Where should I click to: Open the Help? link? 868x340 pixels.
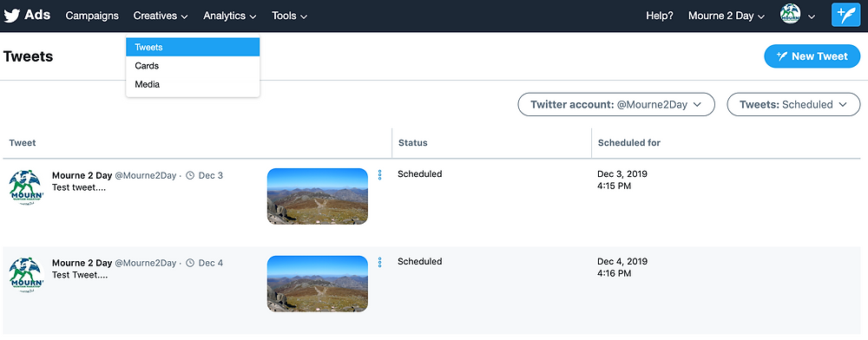[660, 16]
